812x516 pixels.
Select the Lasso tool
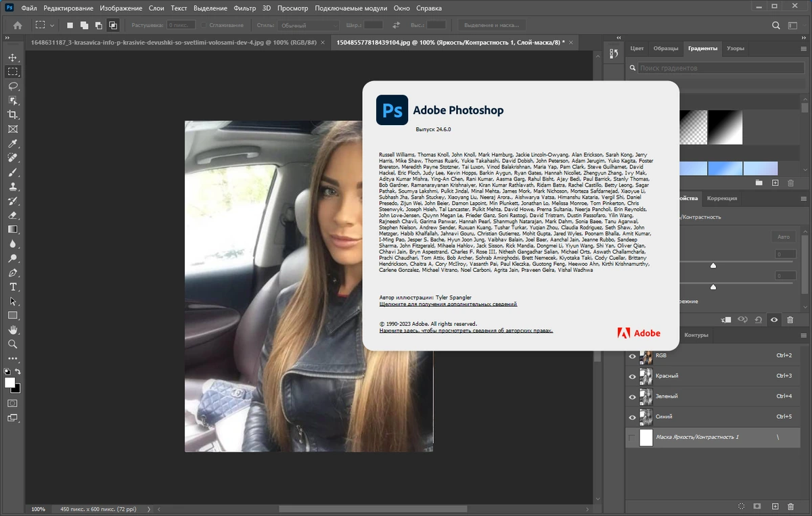tap(13, 86)
